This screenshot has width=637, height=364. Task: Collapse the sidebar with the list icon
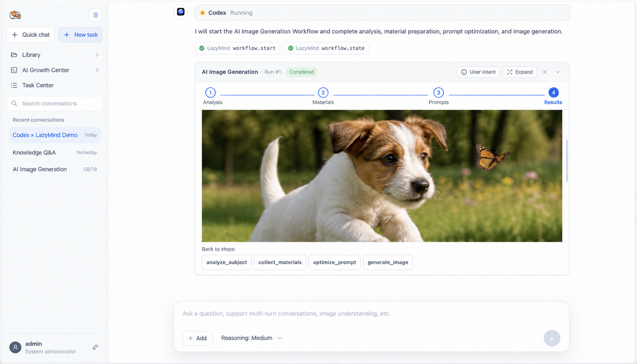pos(96,15)
